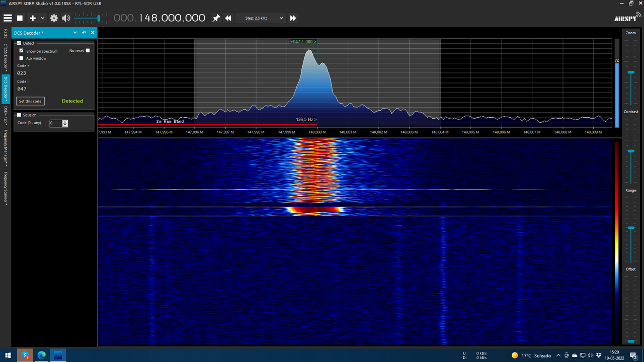
Task: Open the Dropbox tray icon
Action: tap(598, 355)
